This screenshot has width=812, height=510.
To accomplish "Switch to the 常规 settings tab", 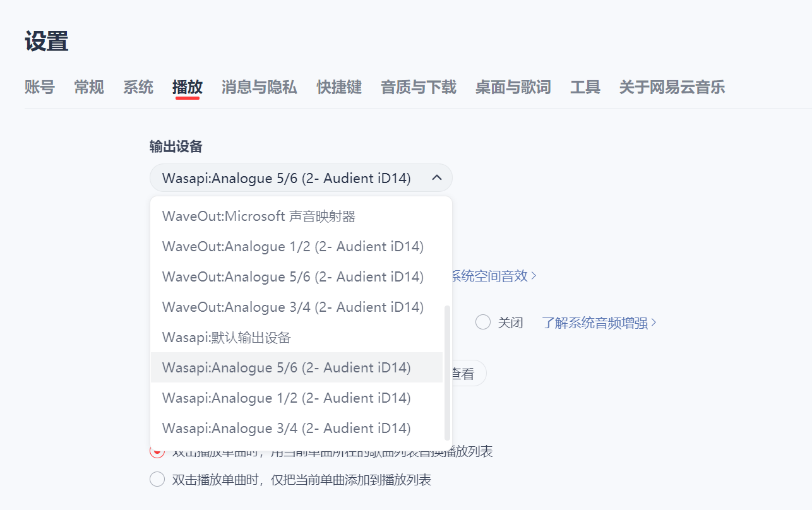I will tap(88, 88).
